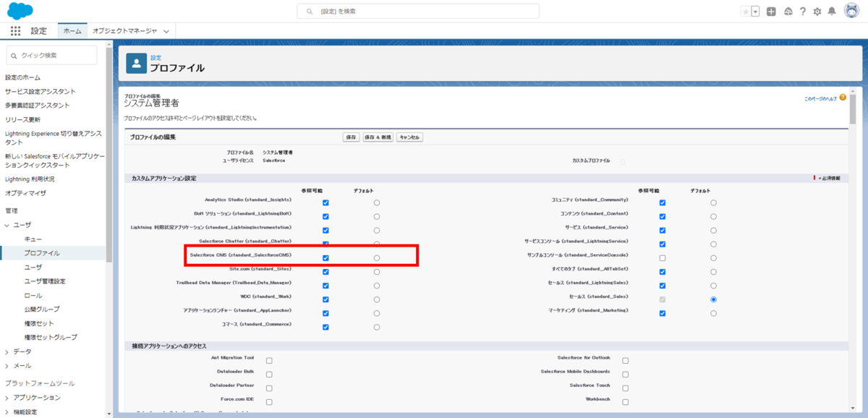
Task: Set WDC as default app radio
Action: click(x=377, y=299)
